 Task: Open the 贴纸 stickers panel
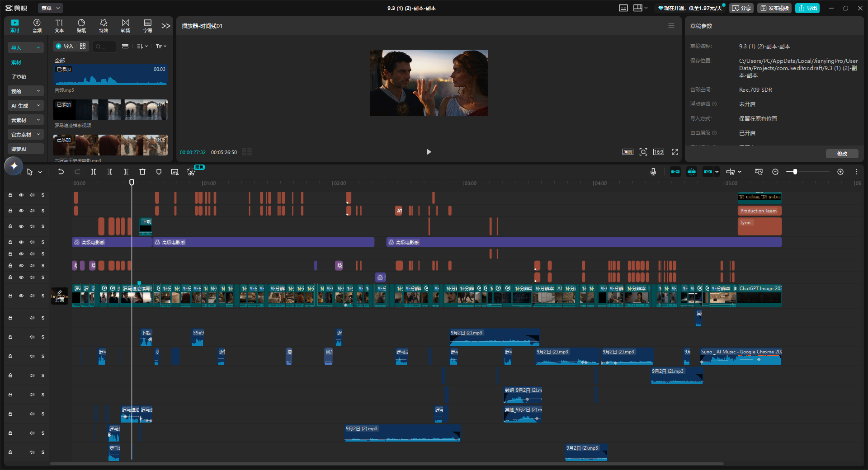pos(81,26)
